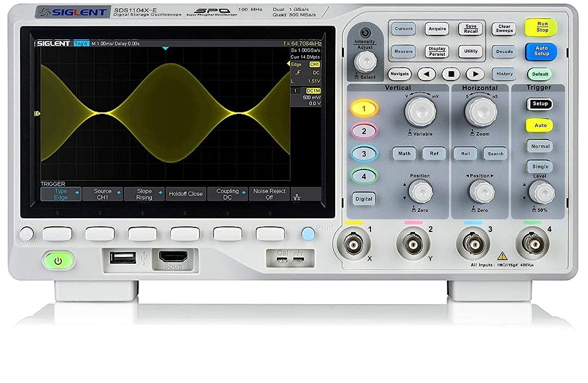Open the trigger Source CH1 selector
588x383 pixels.
tap(102, 194)
